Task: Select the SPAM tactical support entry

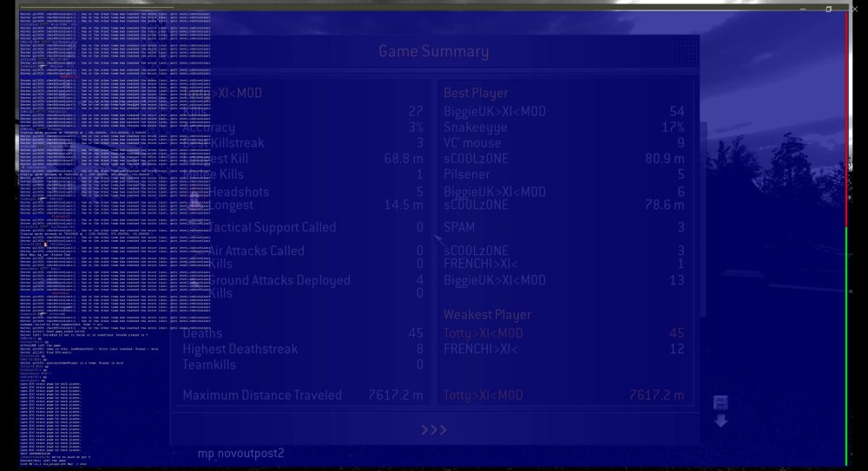Action: tap(459, 227)
